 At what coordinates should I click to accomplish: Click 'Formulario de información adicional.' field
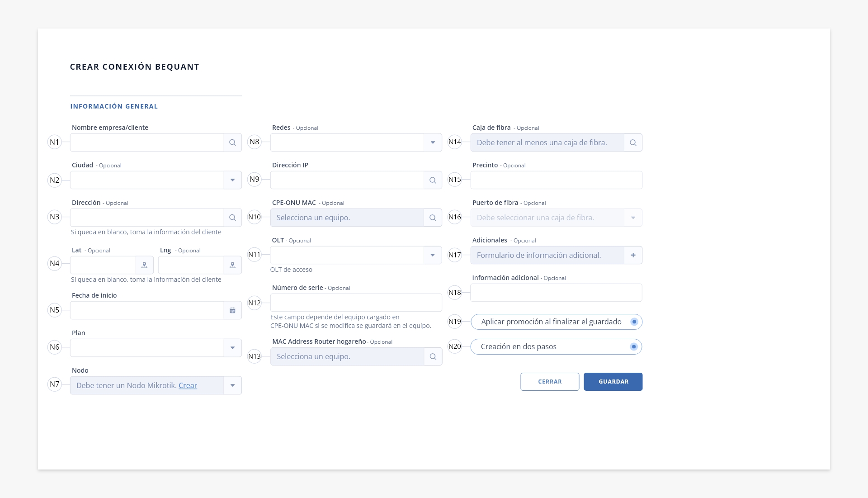pos(547,255)
